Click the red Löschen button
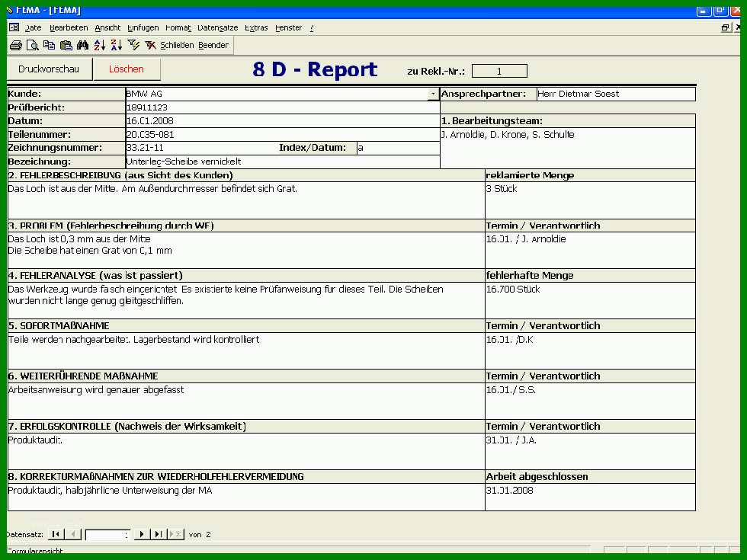 [127, 69]
